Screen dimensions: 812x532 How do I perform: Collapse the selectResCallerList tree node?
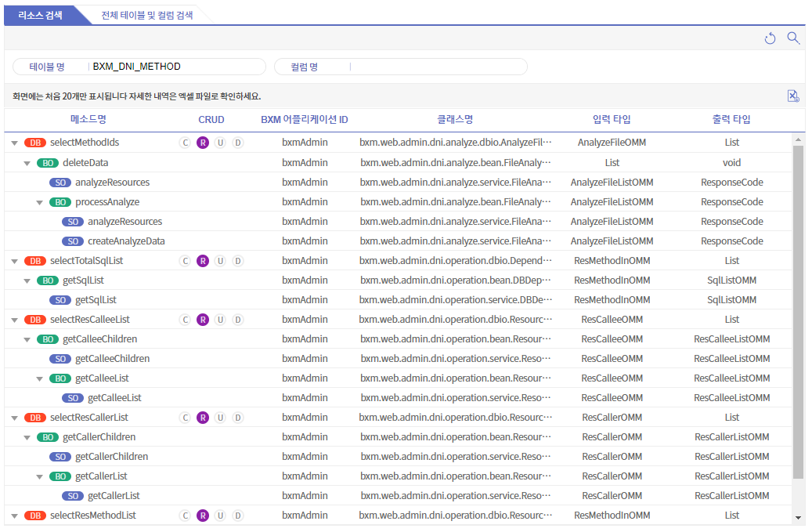15,418
